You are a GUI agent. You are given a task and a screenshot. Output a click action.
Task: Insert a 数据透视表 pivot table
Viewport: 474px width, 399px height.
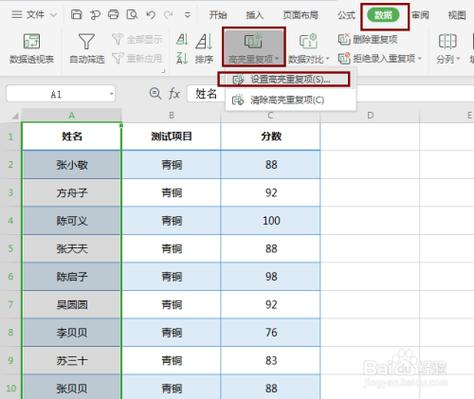(x=32, y=49)
